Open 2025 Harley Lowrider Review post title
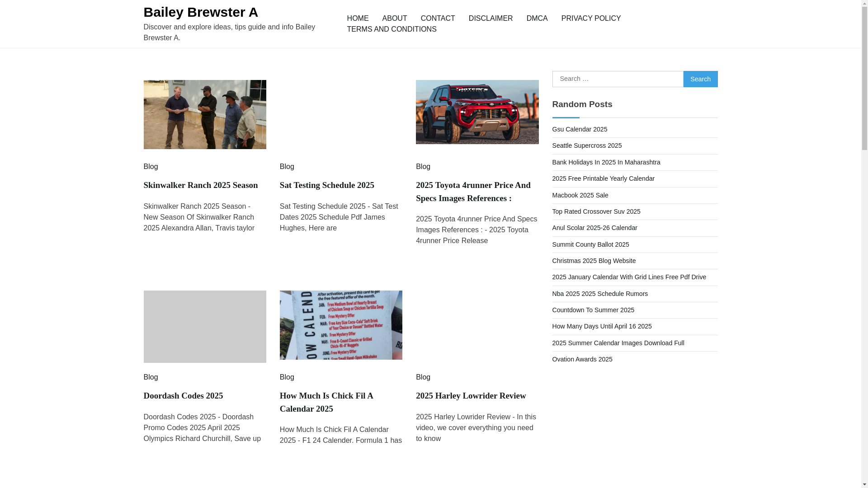 pos(471,396)
